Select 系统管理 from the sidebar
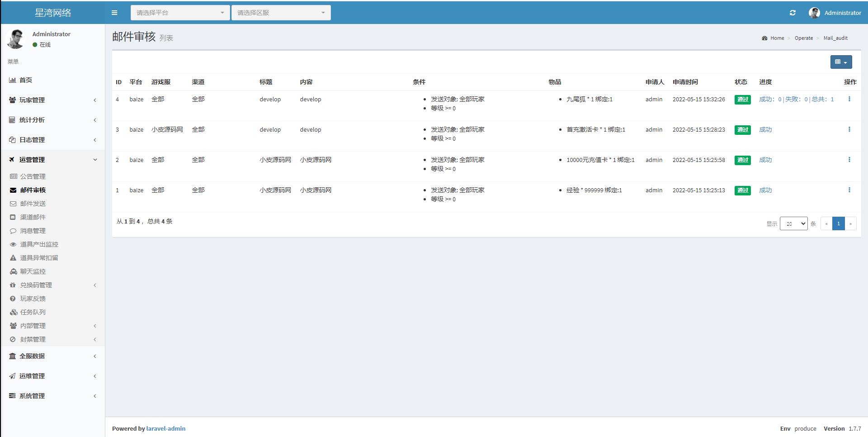 (32, 396)
